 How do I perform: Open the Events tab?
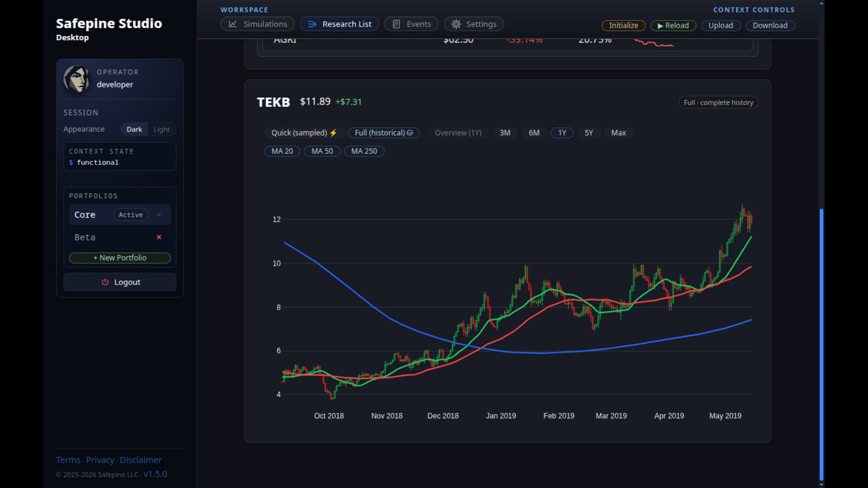[x=411, y=24]
